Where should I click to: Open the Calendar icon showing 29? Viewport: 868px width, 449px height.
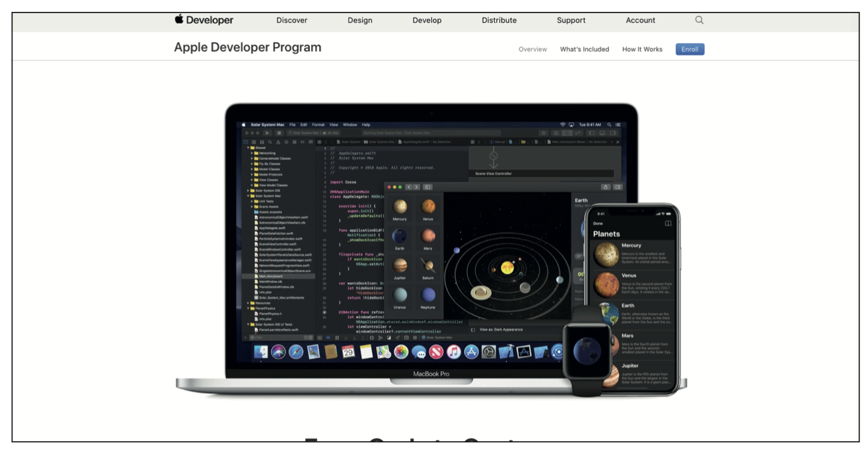pos(348,352)
